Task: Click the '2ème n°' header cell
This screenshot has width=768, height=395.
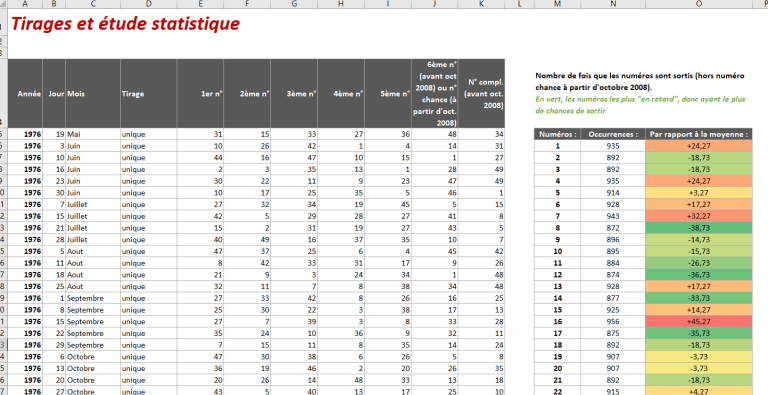Action: click(x=247, y=94)
